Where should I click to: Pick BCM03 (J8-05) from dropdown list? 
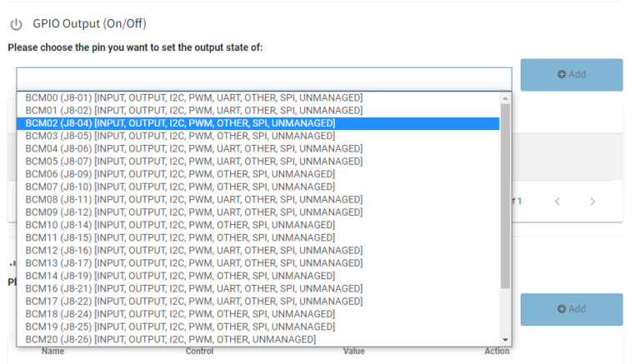(x=180, y=136)
